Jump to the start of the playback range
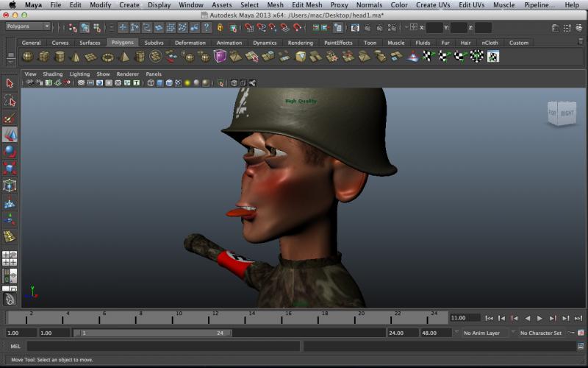 pos(490,318)
